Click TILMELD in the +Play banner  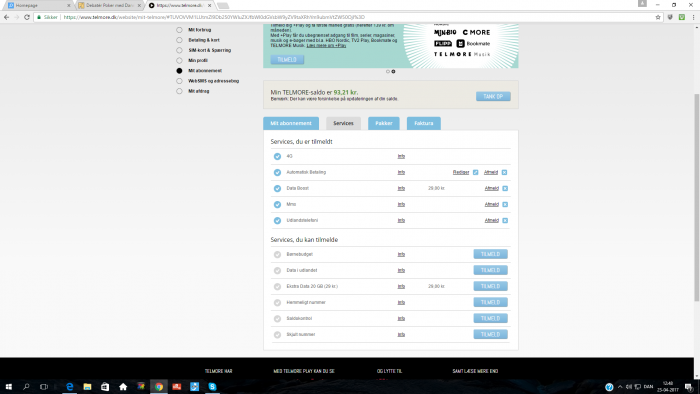tap(287, 60)
